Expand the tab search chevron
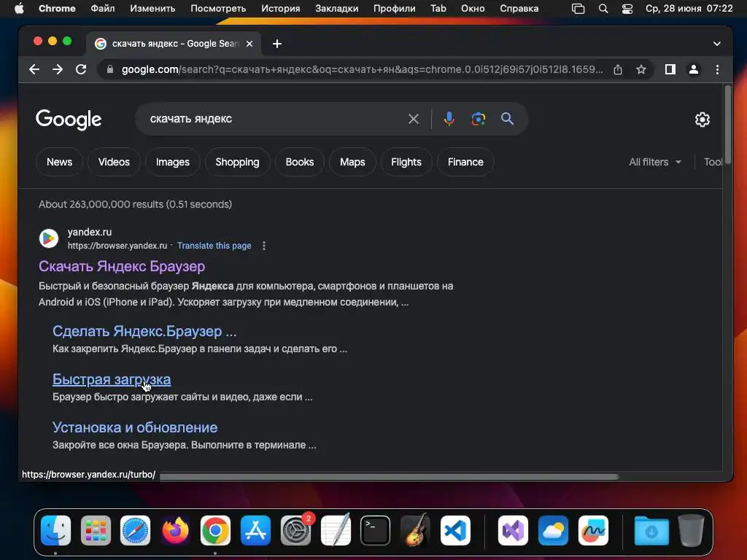747x560 pixels. point(717,44)
